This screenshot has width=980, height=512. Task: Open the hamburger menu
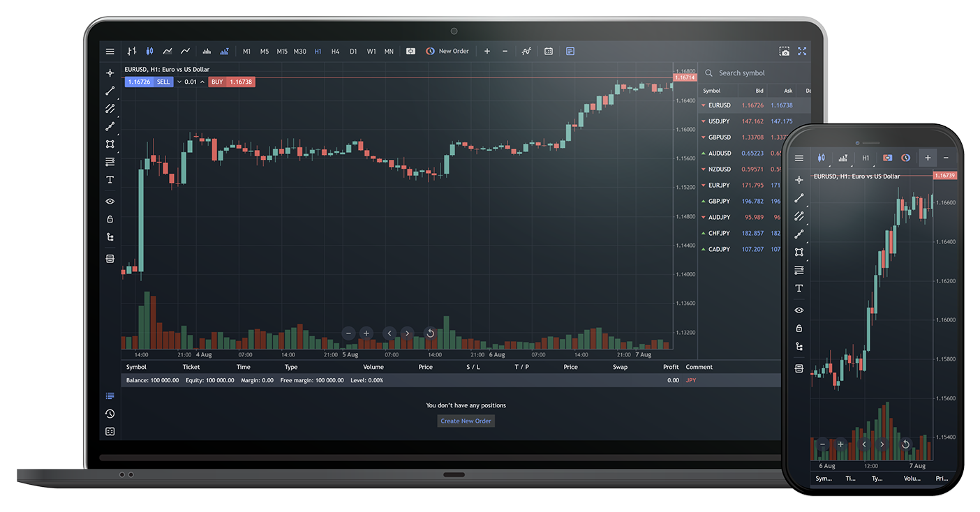(x=110, y=50)
